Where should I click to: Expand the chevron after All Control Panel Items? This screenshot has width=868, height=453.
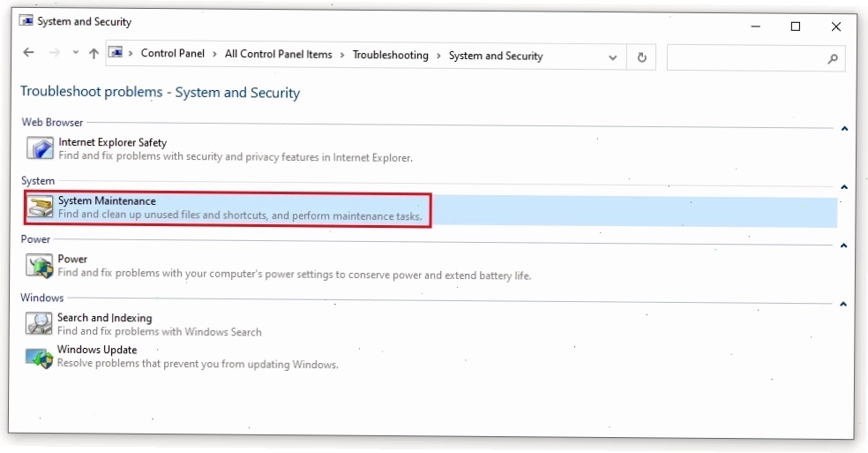point(342,55)
